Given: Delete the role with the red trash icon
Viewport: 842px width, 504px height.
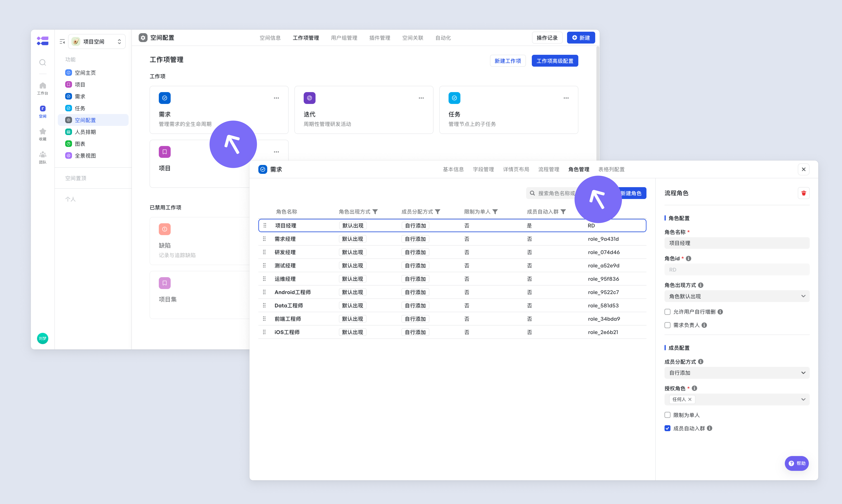Looking at the screenshot, I should tap(803, 193).
